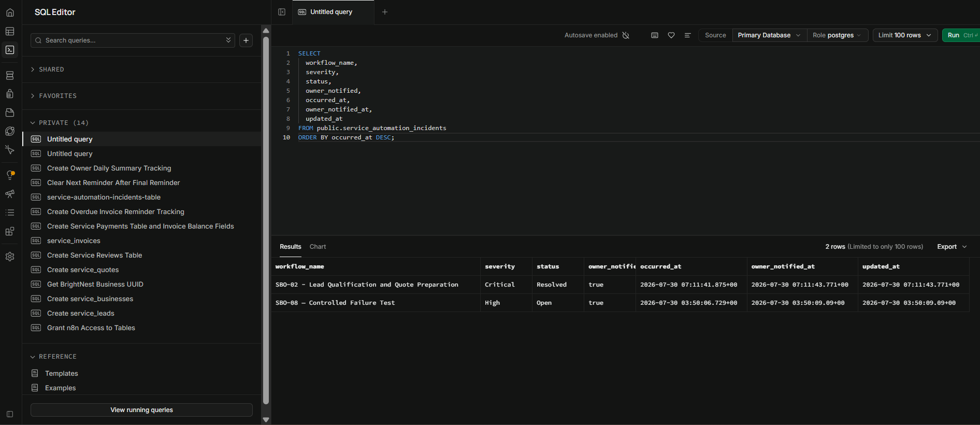Collapse the REFERENCE section
Screen dimensions: 980x425
point(53,357)
